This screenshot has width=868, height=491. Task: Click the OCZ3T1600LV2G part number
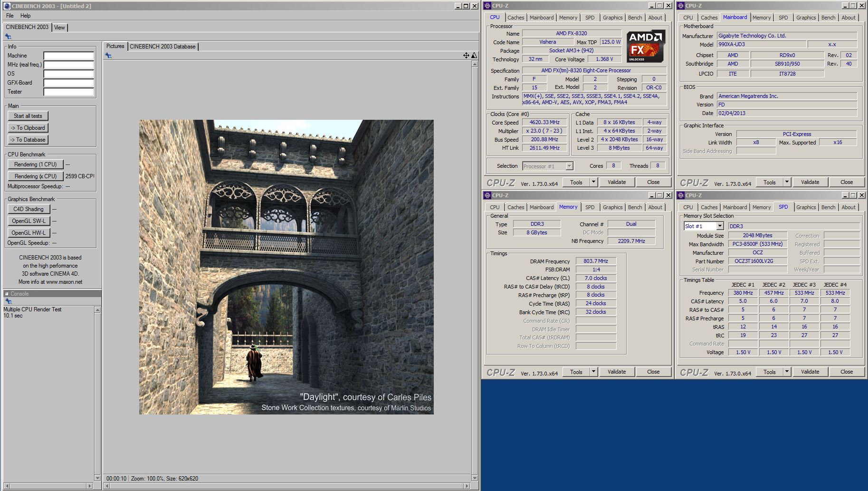pos(757,261)
